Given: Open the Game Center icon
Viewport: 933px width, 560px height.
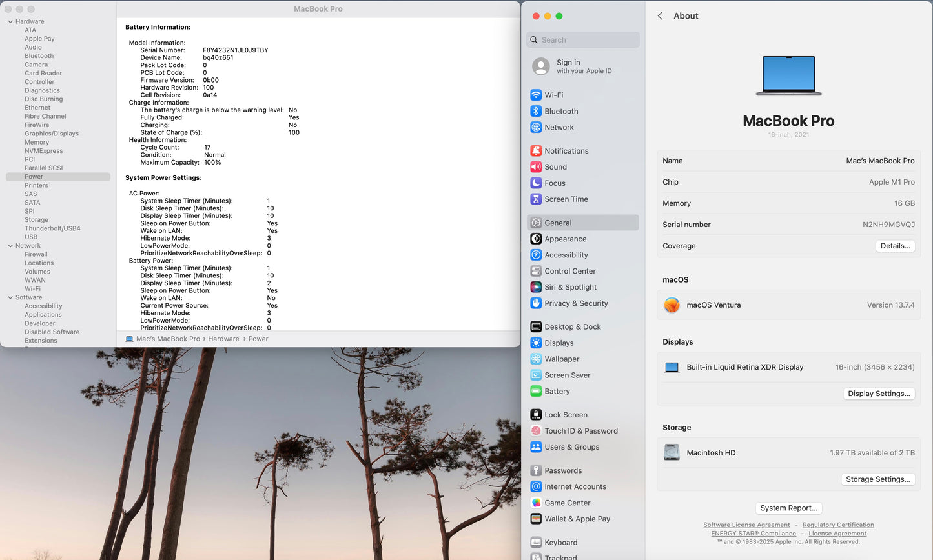Looking at the screenshot, I should (x=536, y=503).
